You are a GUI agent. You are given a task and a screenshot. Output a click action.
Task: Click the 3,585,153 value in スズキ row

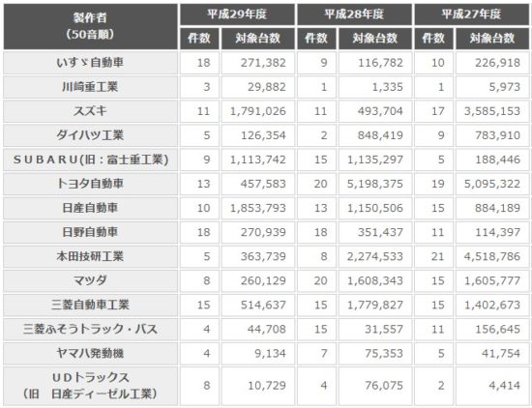click(x=492, y=111)
